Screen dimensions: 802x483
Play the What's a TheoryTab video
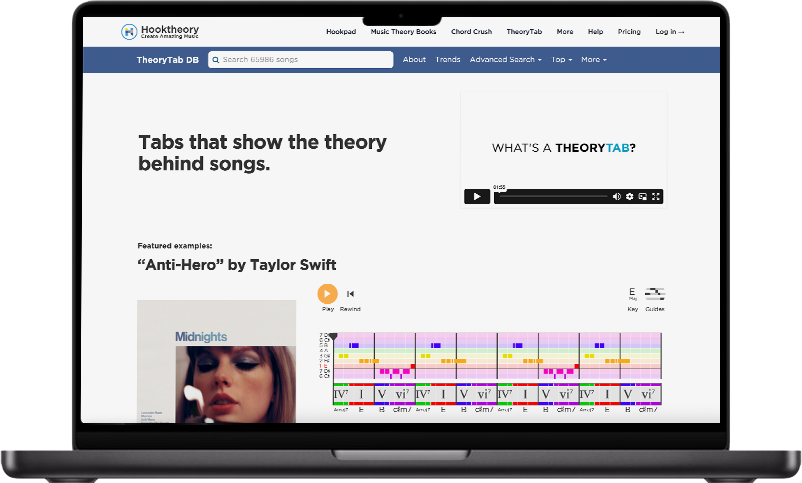click(x=477, y=196)
